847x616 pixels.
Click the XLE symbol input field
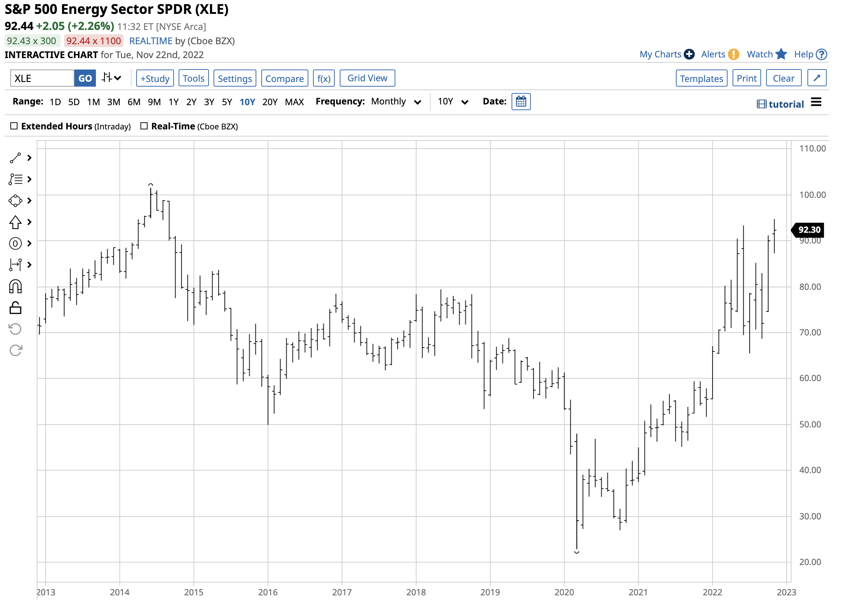click(42, 78)
